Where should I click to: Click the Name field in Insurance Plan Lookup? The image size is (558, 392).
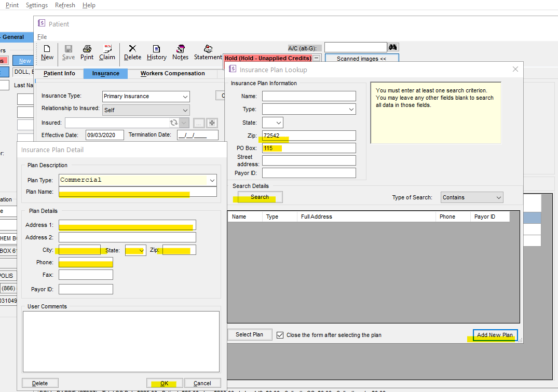tap(309, 96)
